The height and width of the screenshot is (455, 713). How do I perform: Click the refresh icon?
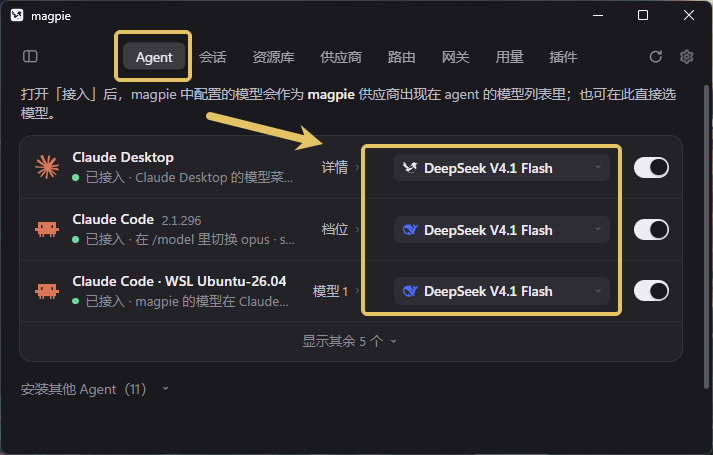(x=655, y=56)
